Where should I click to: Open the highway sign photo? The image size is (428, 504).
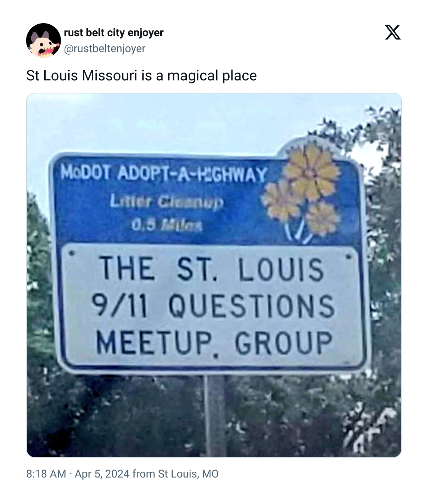coord(214,275)
